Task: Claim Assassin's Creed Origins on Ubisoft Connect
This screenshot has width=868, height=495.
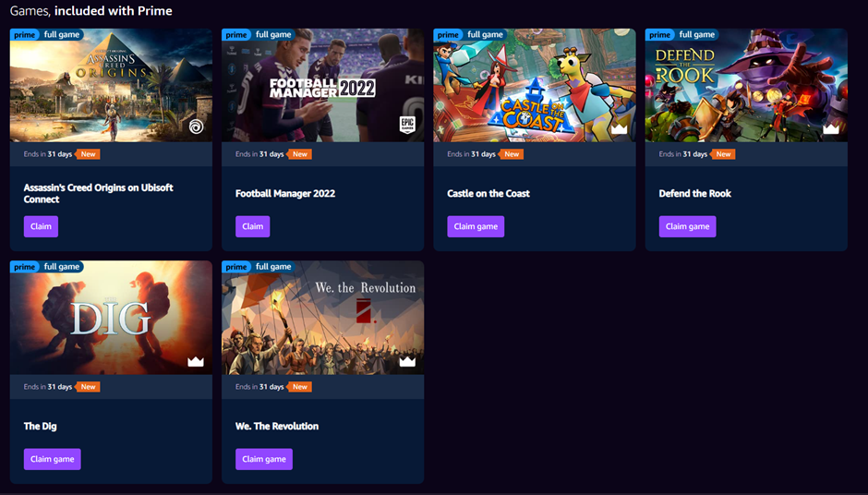Action: [x=41, y=226]
